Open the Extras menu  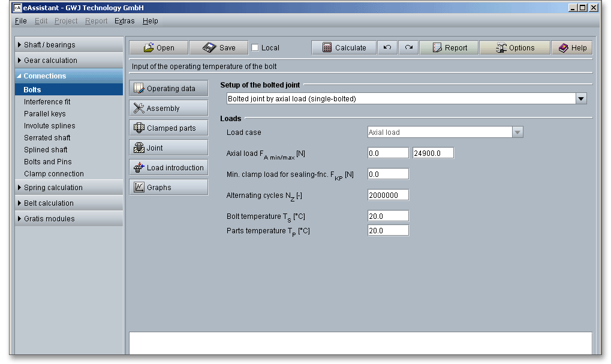click(x=125, y=21)
